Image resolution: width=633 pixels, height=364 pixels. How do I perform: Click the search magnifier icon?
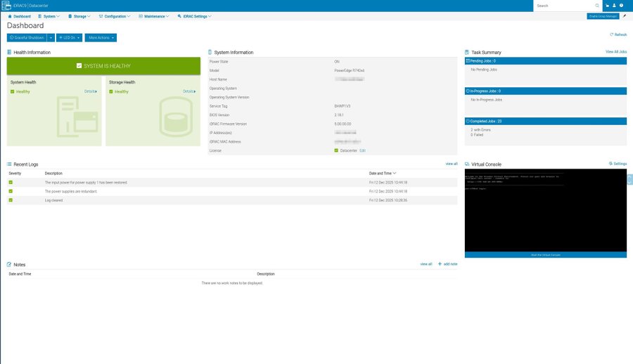(597, 6)
